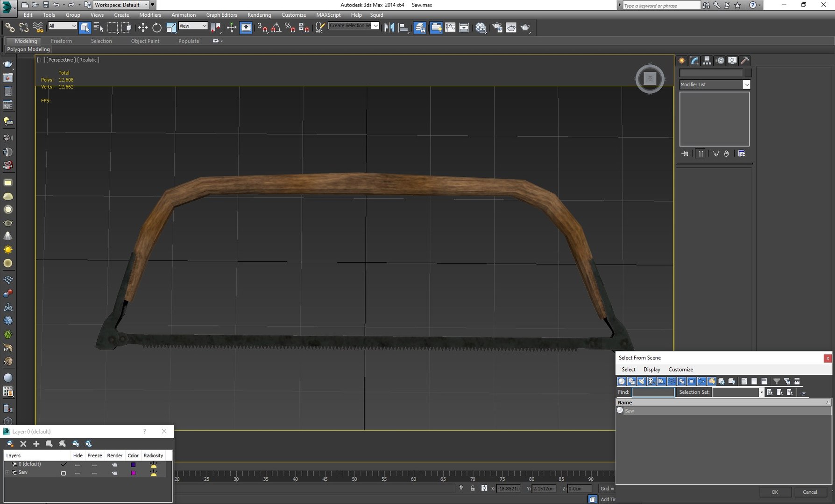Open the Hierarchy command panel tab
The height and width of the screenshot is (504, 835).
coord(707,61)
